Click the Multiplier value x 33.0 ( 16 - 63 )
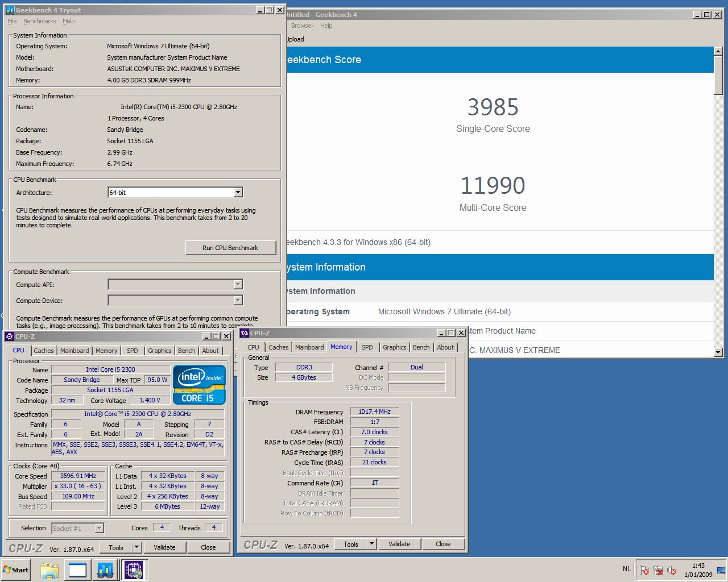Viewport: 728px width, 582px height. 78,486
